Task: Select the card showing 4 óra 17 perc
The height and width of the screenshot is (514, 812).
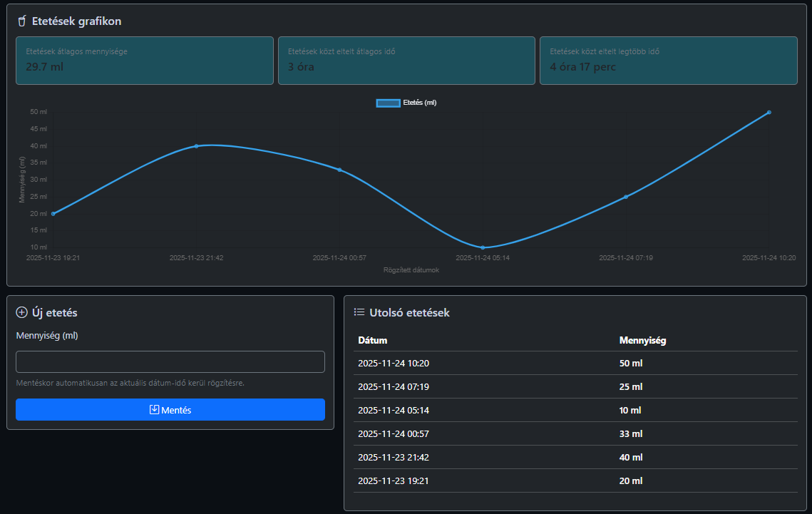Action: [668, 61]
